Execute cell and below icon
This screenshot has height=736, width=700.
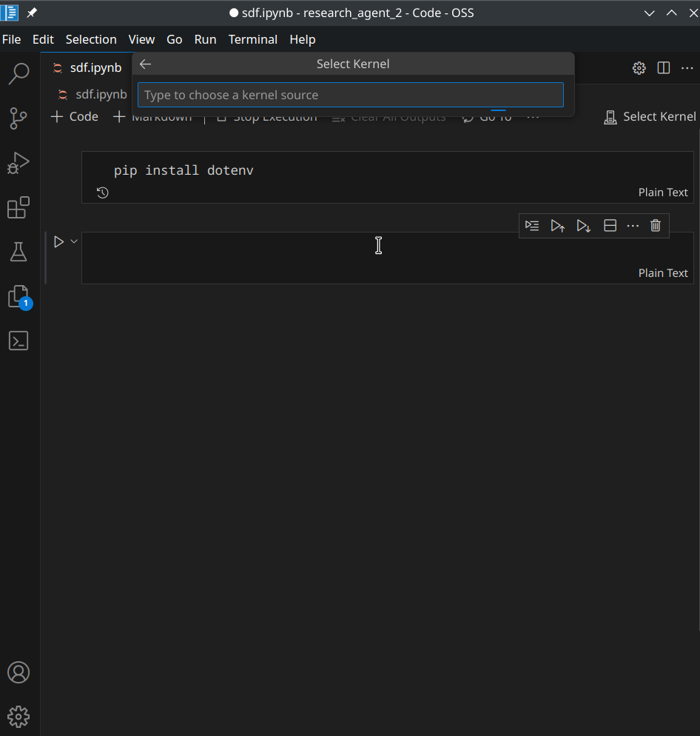[584, 226]
